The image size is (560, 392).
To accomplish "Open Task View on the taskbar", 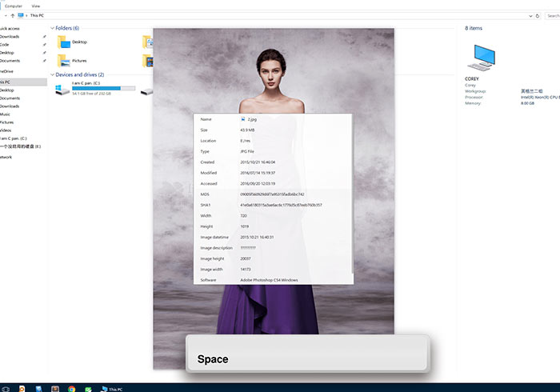I will [x=6, y=389].
